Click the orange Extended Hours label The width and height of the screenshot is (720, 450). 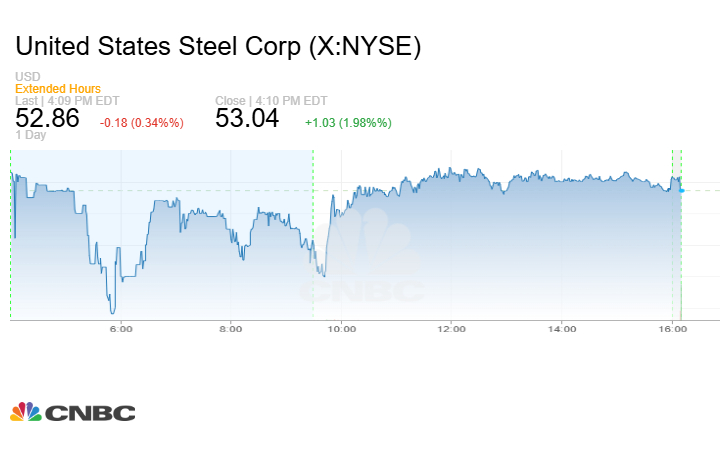point(58,89)
